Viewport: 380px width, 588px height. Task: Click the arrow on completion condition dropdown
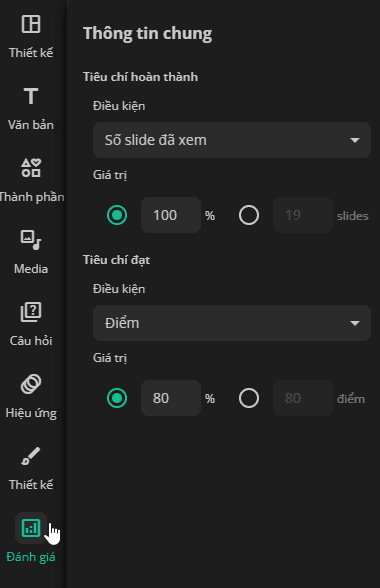(x=355, y=140)
